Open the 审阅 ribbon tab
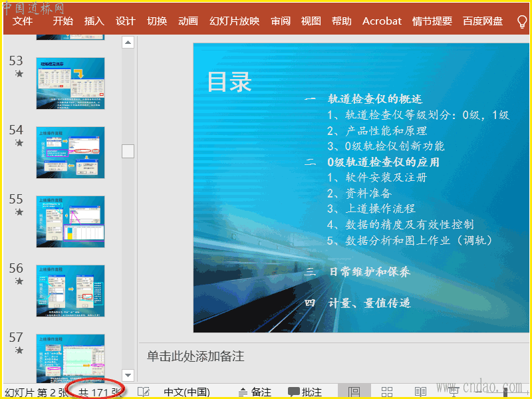 pyautogui.click(x=281, y=21)
